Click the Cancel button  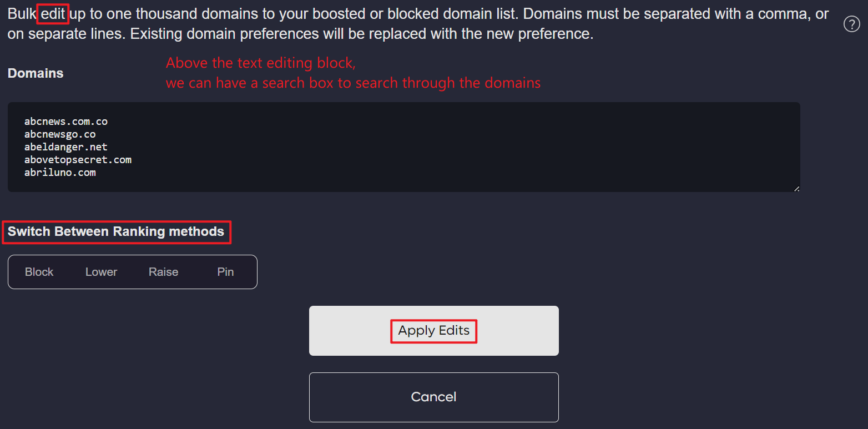click(433, 397)
